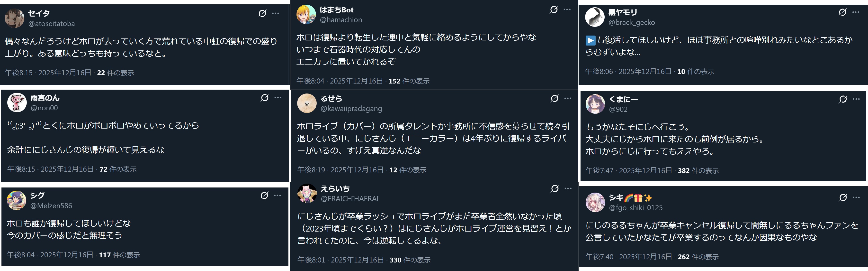Click the 午後8:06 timestamp on 黒ヤモリ's tweet

[599, 72]
